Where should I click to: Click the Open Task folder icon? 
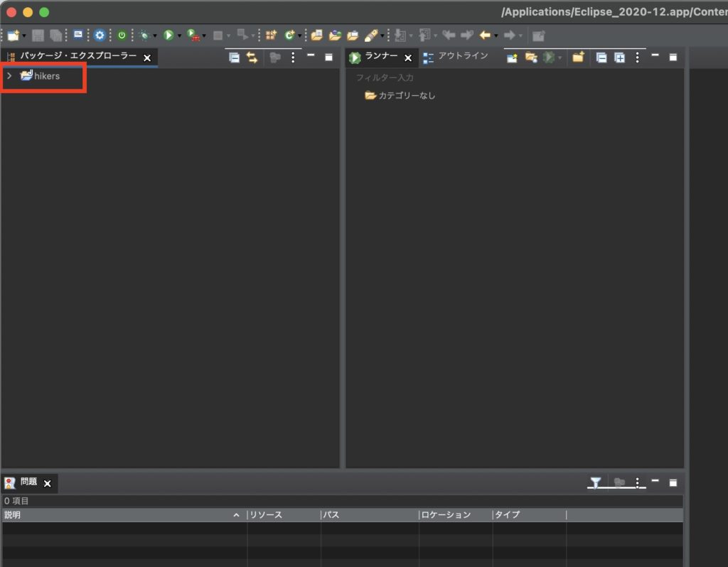coord(336,36)
